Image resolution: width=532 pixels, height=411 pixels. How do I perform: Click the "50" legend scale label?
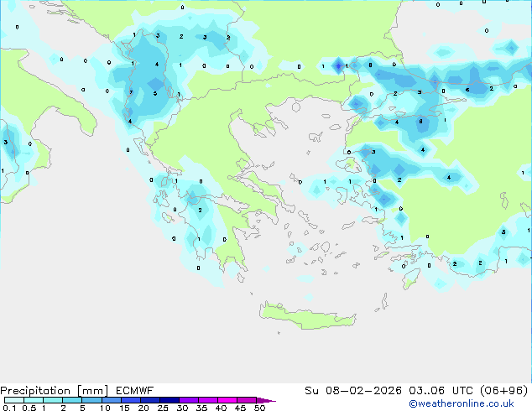pyautogui.click(x=259, y=408)
